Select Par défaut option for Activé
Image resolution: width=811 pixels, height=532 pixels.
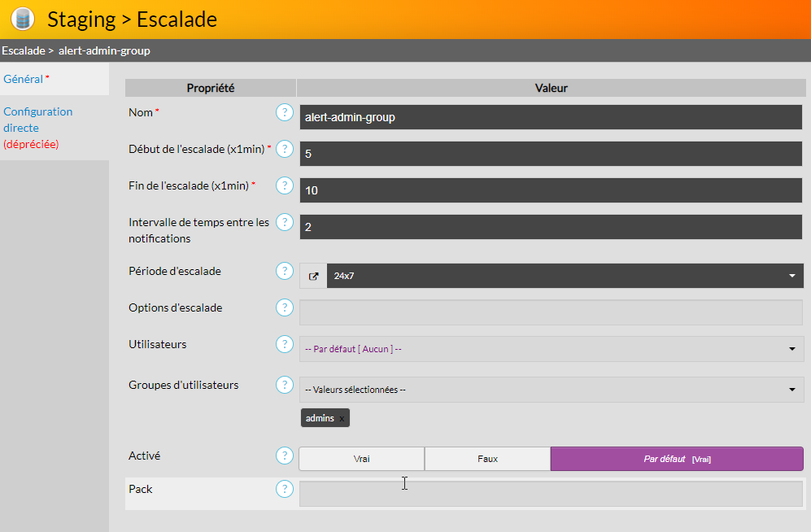tap(676, 459)
